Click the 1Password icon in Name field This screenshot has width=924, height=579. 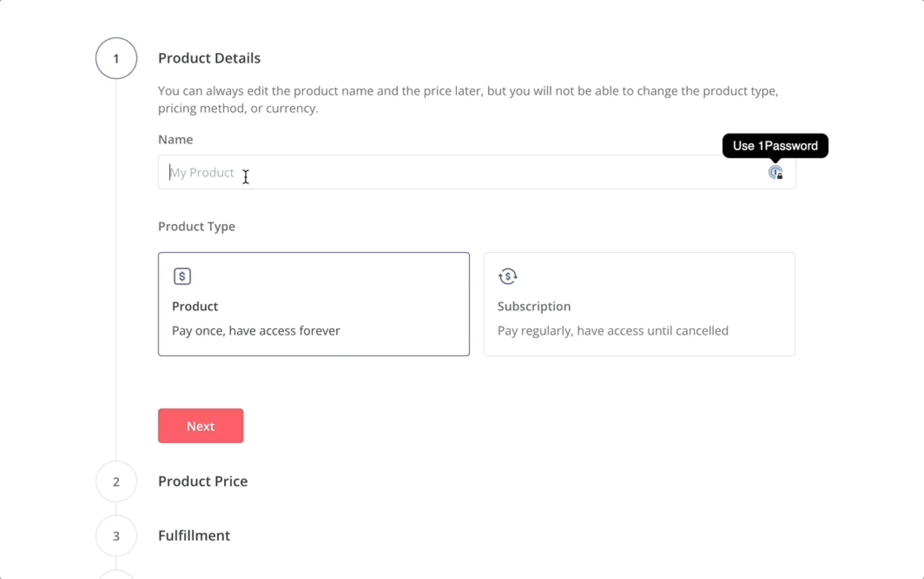pos(775,172)
